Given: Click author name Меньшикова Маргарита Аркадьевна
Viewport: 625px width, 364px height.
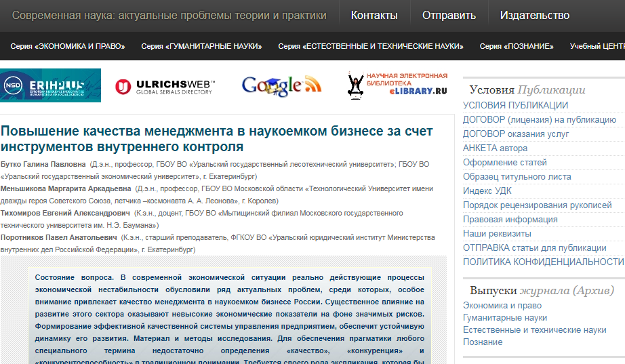Looking at the screenshot, I should click(x=66, y=188).
